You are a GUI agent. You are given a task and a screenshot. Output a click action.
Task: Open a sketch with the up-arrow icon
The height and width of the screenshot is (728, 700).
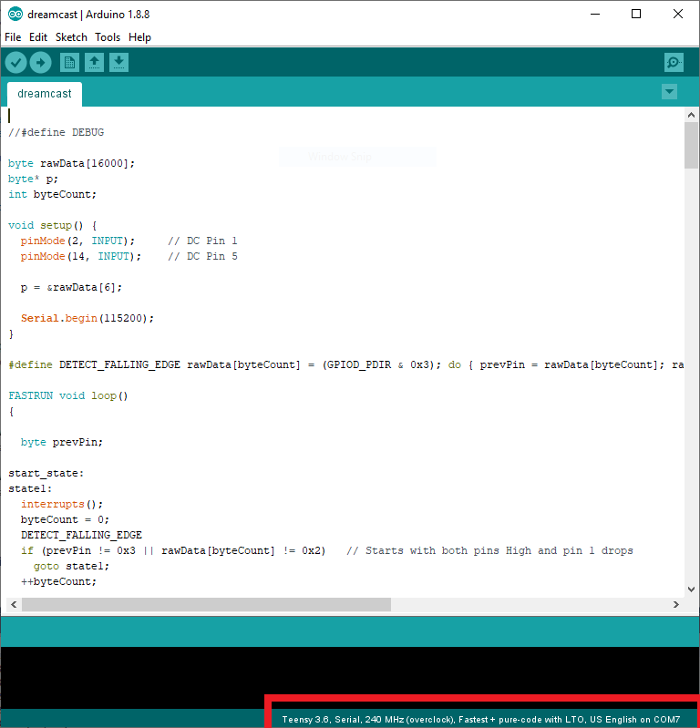(x=94, y=63)
